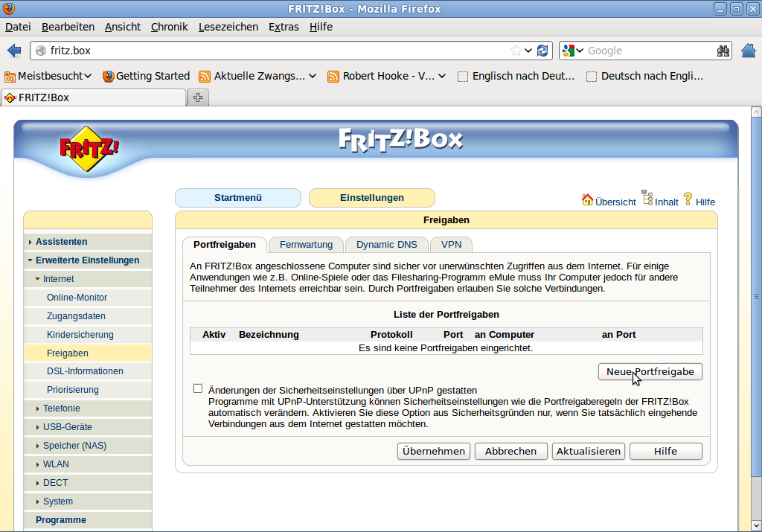Open the Lesezeichen menu
Screen dimensions: 762x532
pos(228,27)
